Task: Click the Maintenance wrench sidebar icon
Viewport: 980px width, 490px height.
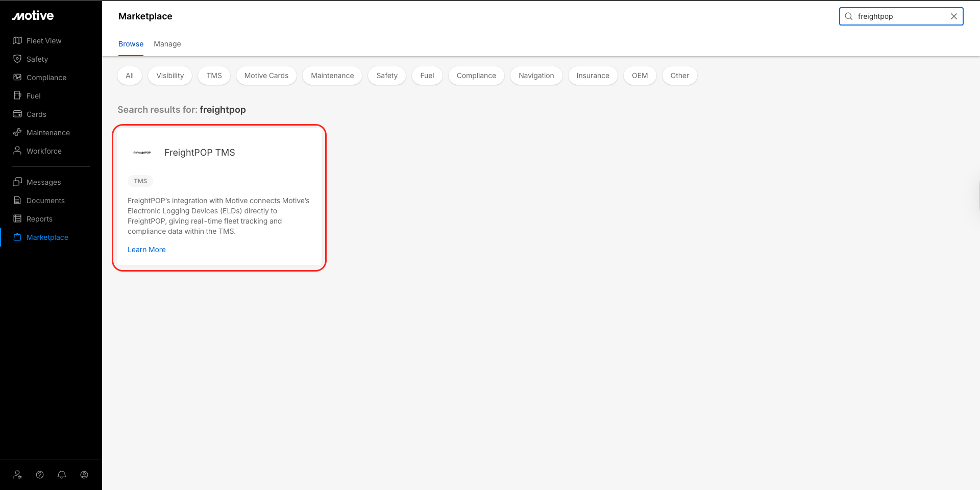Action: point(17,132)
